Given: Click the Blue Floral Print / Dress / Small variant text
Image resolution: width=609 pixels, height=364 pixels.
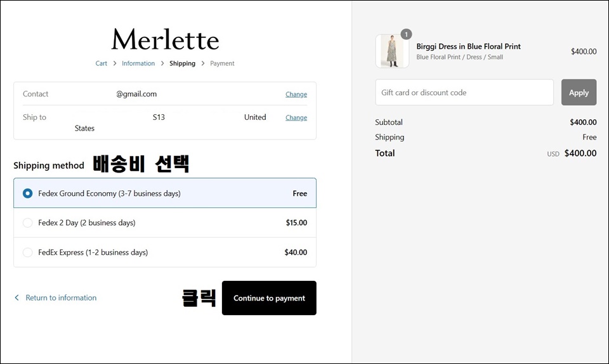Looking at the screenshot, I should click(x=459, y=57).
